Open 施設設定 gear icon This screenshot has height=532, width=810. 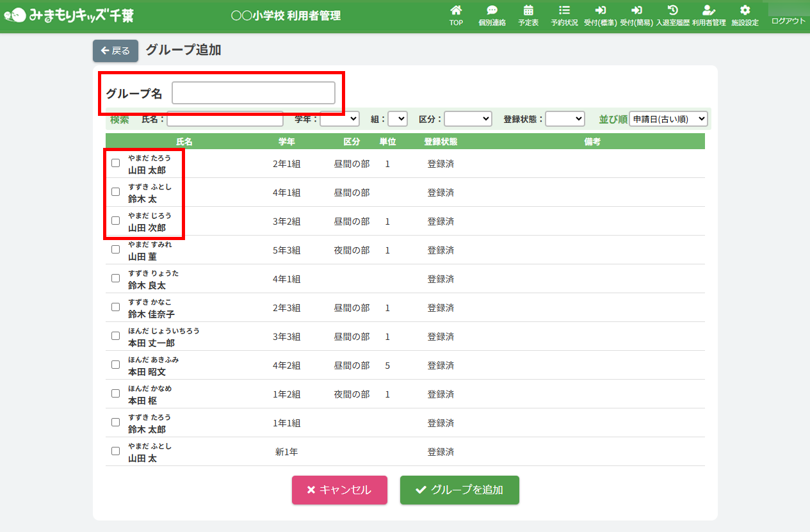click(745, 11)
